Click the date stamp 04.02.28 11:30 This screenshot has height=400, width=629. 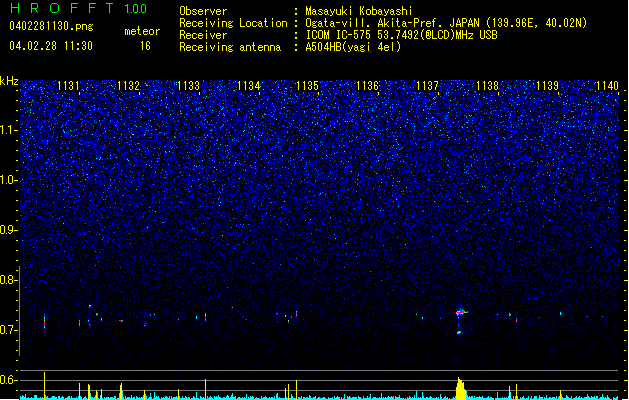[51, 46]
